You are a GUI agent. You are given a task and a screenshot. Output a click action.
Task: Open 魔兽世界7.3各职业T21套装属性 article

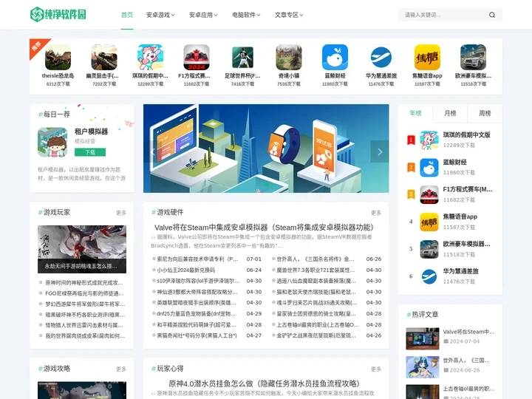tap(316, 270)
